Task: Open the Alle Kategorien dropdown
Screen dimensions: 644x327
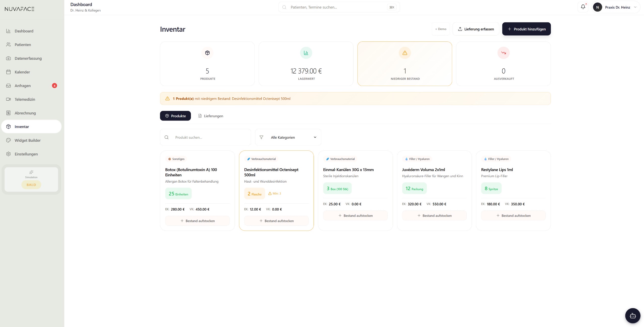Action: pos(288,137)
